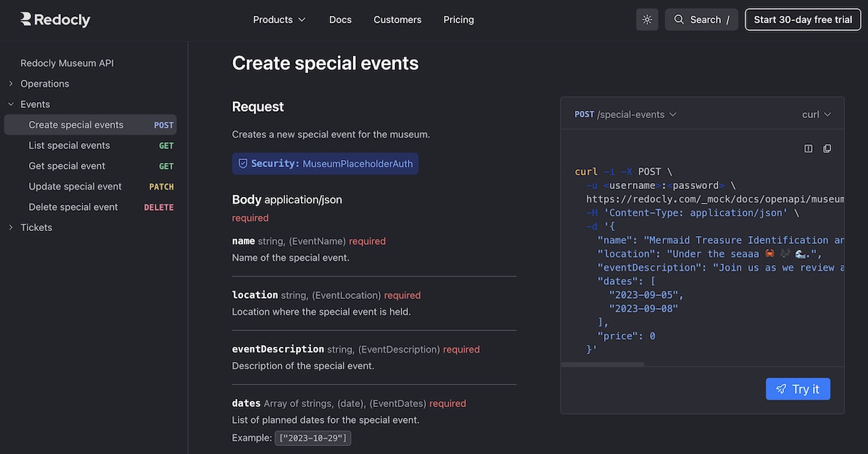
Task: Expand the POST /special-events endpoint selector
Action: (x=626, y=114)
